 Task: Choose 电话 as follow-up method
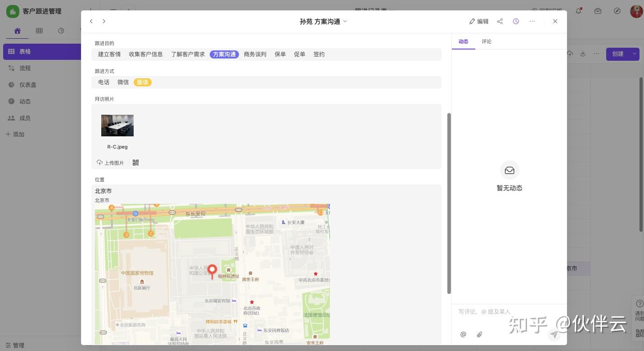point(104,82)
